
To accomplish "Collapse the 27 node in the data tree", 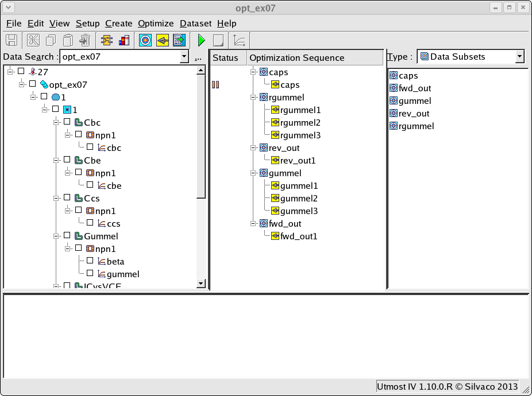I will 10,72.
